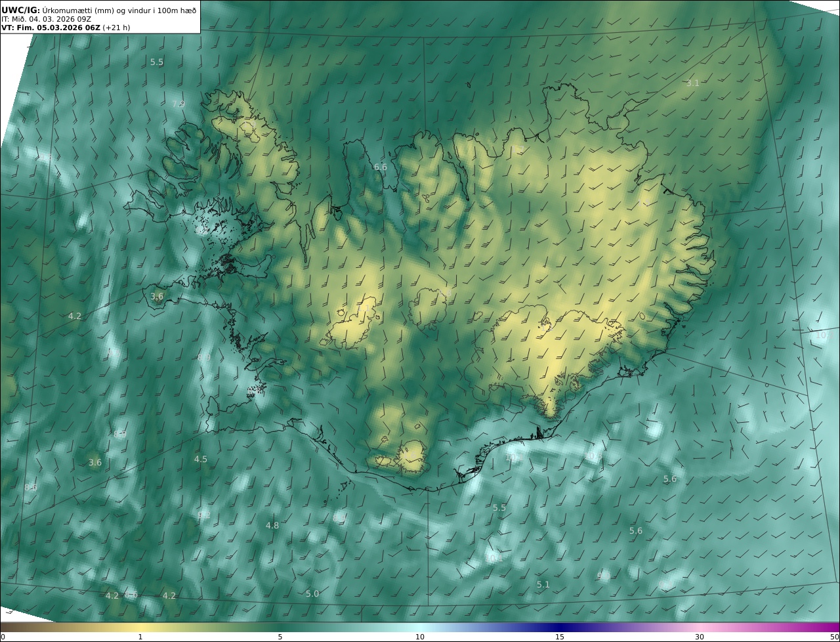840x642 pixels.
Task: Click the 6.6 value label in the northern bay
Action: pyautogui.click(x=381, y=167)
